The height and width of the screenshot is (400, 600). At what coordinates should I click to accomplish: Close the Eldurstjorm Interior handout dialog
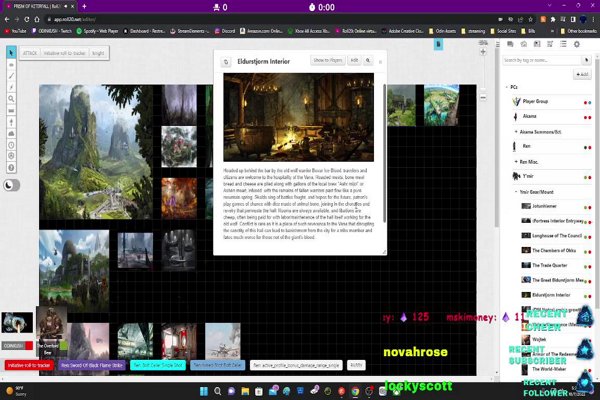(x=380, y=62)
